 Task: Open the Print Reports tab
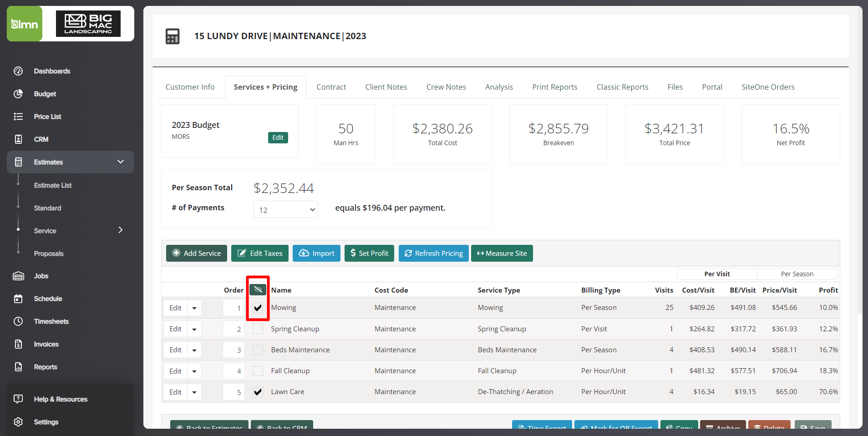tap(555, 87)
